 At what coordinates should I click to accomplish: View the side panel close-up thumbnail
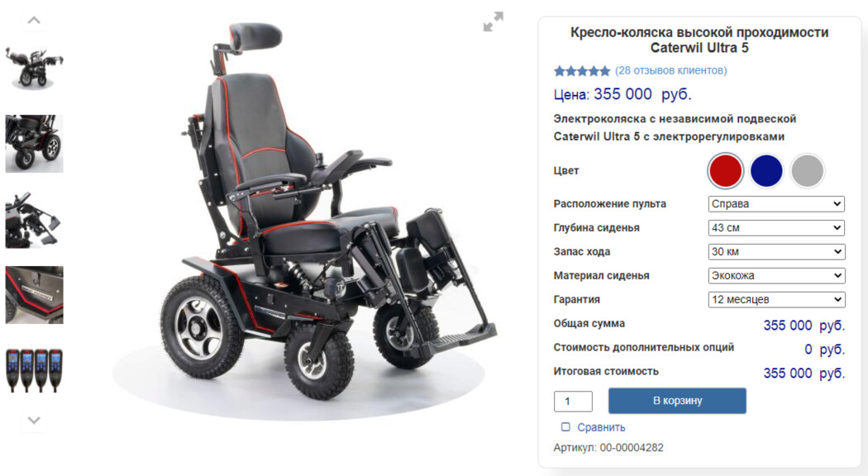[x=35, y=295]
